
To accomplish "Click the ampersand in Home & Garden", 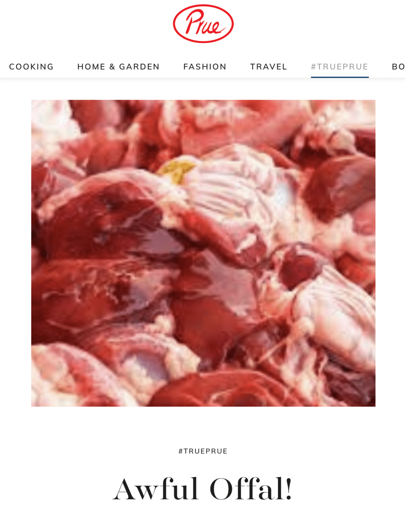I will (112, 66).
